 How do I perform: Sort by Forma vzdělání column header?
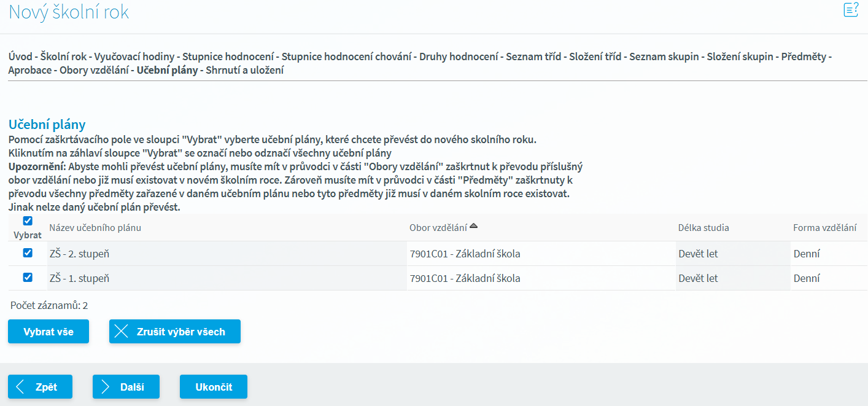(824, 228)
